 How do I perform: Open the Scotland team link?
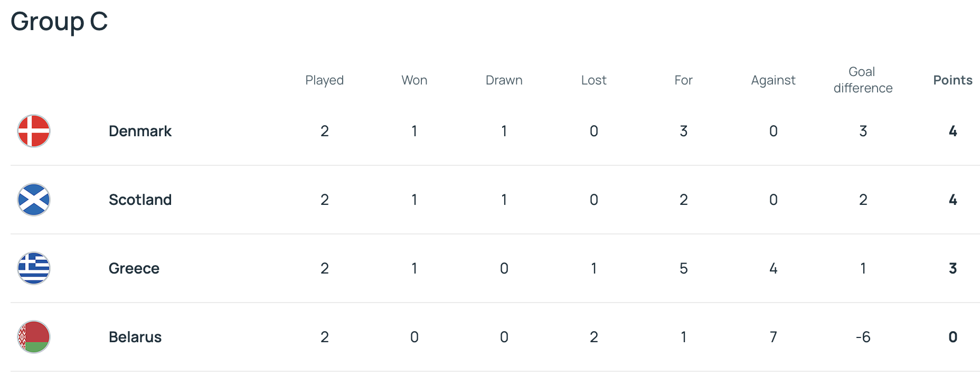coord(140,200)
